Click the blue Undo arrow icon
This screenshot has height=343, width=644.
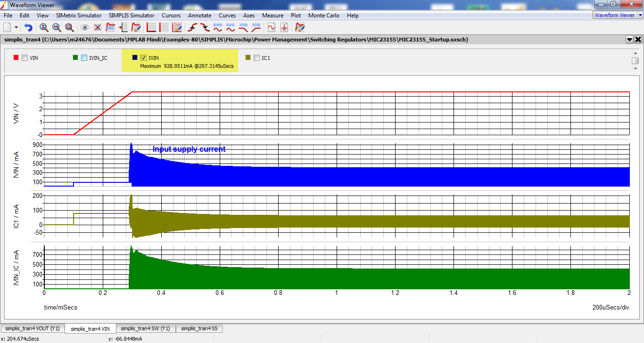coord(28,27)
